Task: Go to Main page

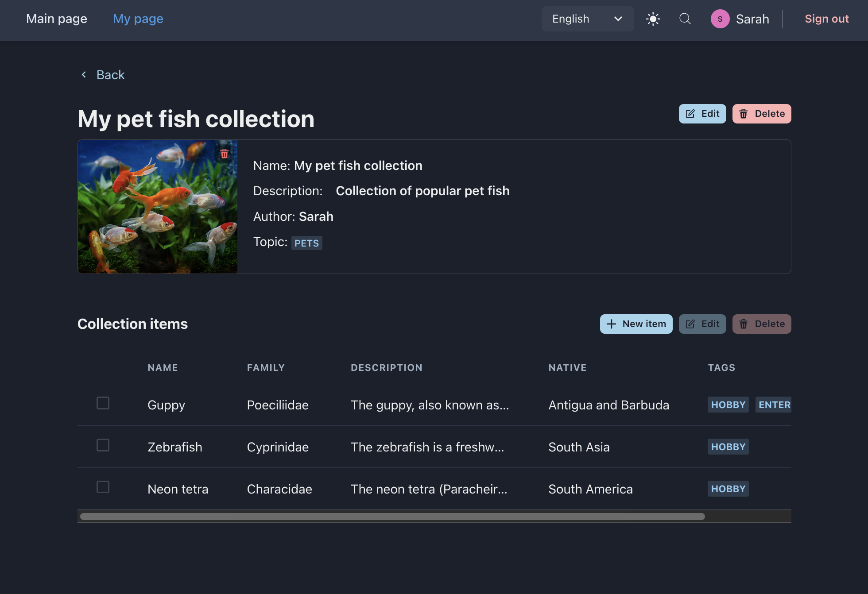Action: (x=56, y=19)
